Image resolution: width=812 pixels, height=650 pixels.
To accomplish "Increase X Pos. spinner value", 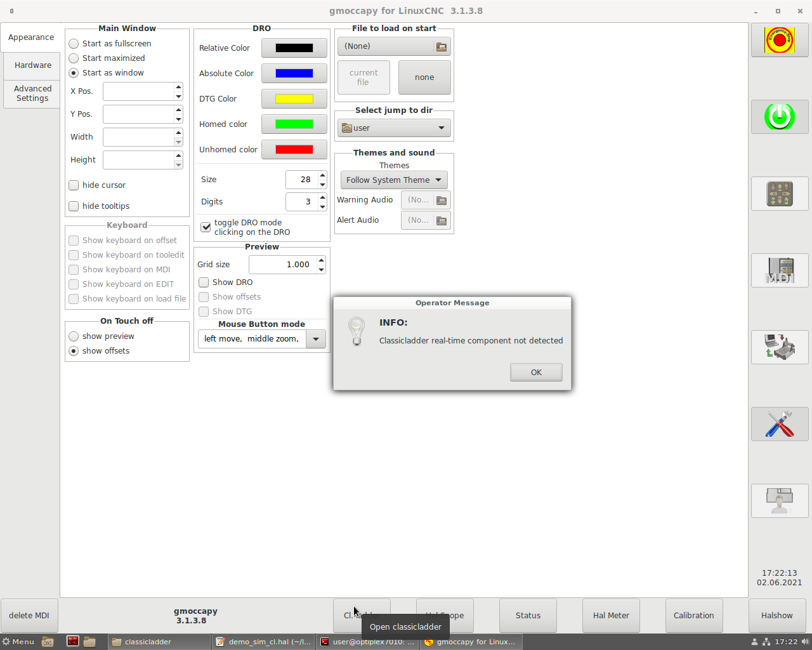I will [x=178, y=87].
